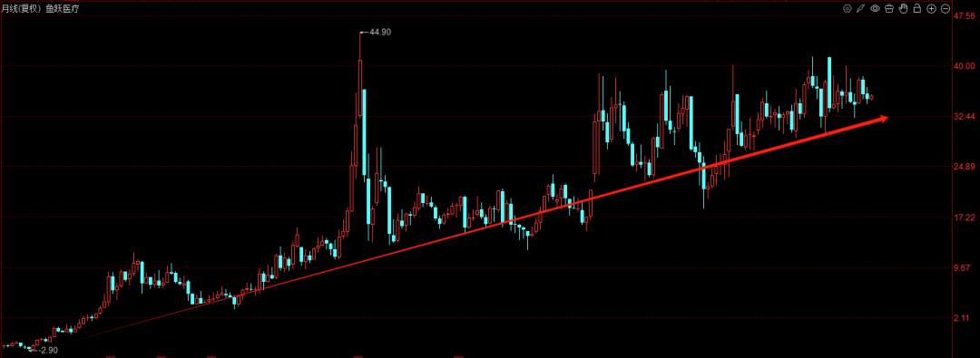Open the toolbox briefcase icon

(888, 8)
